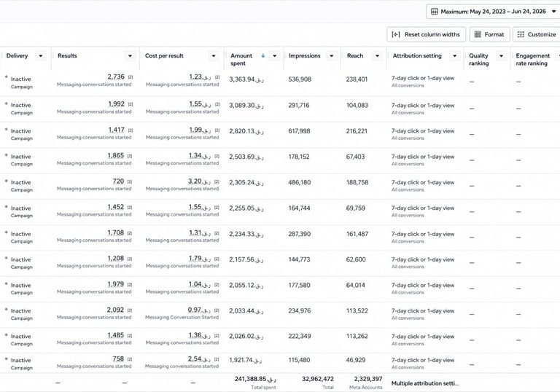Viewport: 560px width, 392px height.
Task: Select reach value 238,401
Action: 357,79
